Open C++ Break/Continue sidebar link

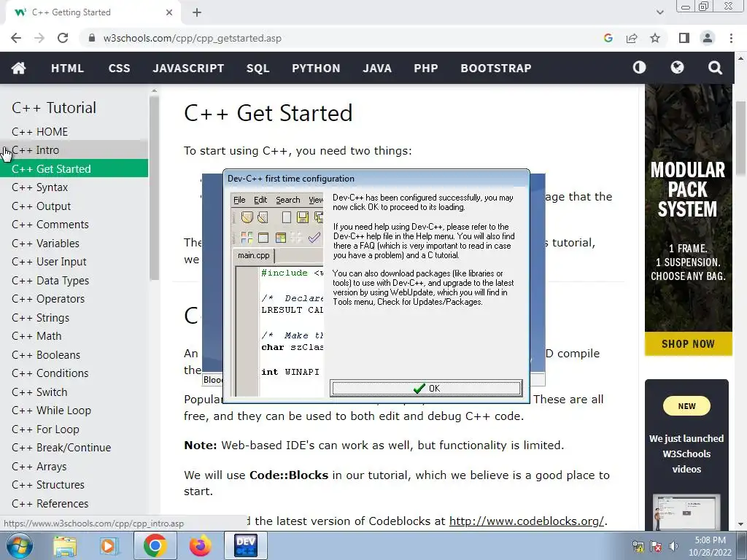(74, 447)
